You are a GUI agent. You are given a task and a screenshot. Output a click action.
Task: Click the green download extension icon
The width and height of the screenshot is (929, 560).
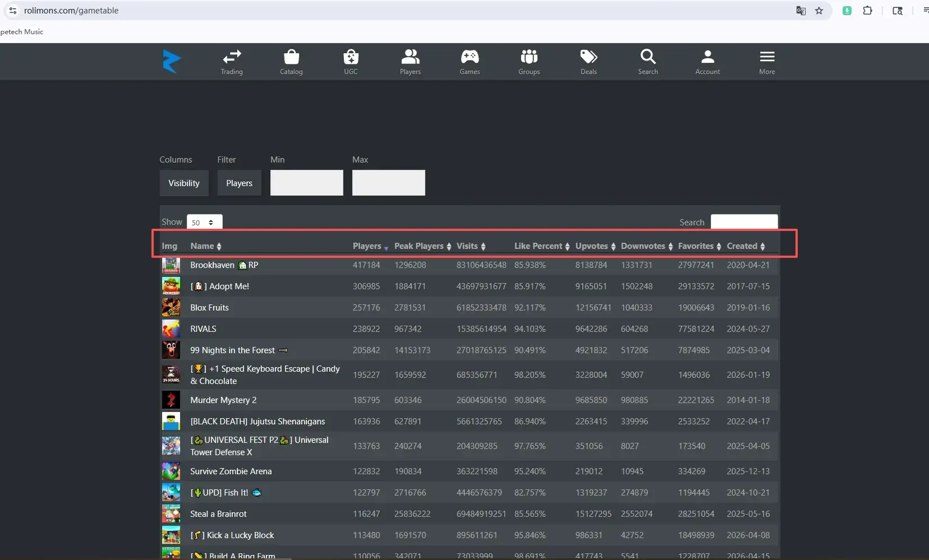click(x=847, y=11)
